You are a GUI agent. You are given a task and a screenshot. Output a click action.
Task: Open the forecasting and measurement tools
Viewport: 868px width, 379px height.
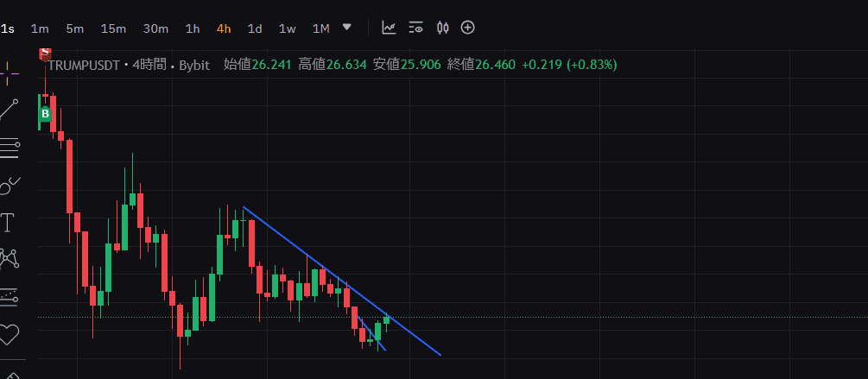click(9, 296)
